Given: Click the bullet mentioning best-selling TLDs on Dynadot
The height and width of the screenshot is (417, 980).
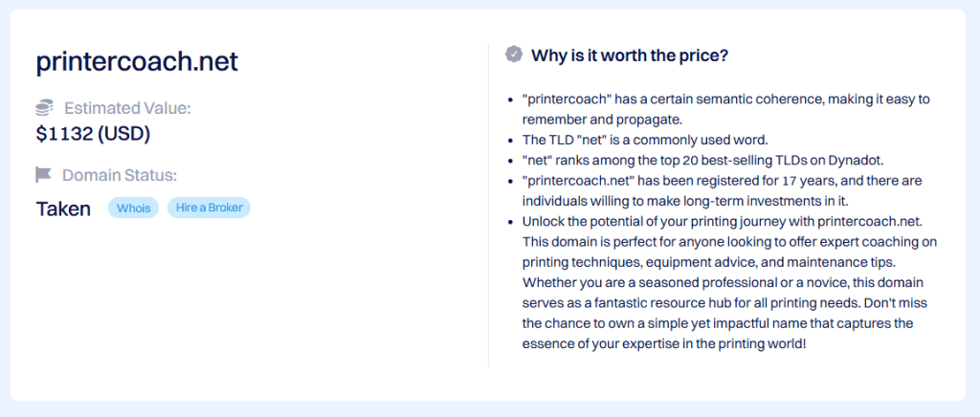Looking at the screenshot, I should point(700,160).
